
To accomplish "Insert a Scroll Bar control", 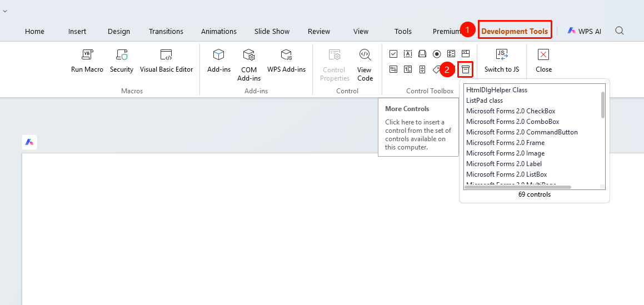I will (x=422, y=69).
